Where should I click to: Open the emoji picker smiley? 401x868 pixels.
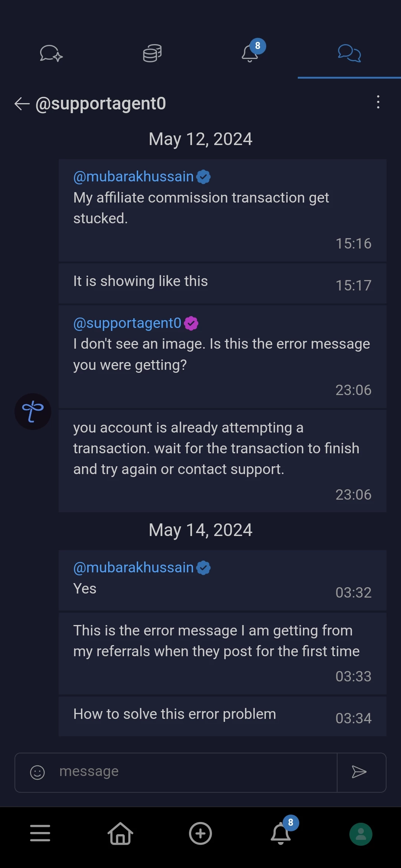pos(37,773)
